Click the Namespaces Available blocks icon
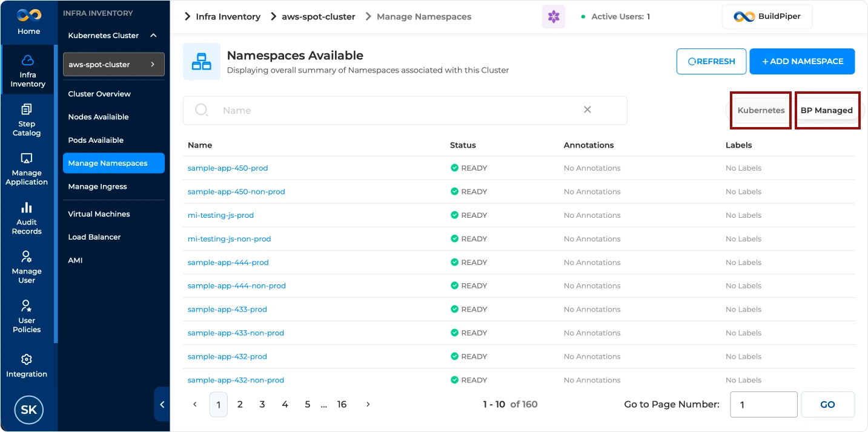The height and width of the screenshot is (432, 868). click(202, 62)
